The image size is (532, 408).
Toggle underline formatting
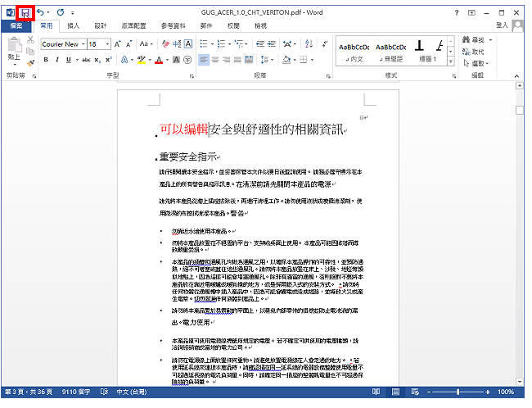(69, 60)
